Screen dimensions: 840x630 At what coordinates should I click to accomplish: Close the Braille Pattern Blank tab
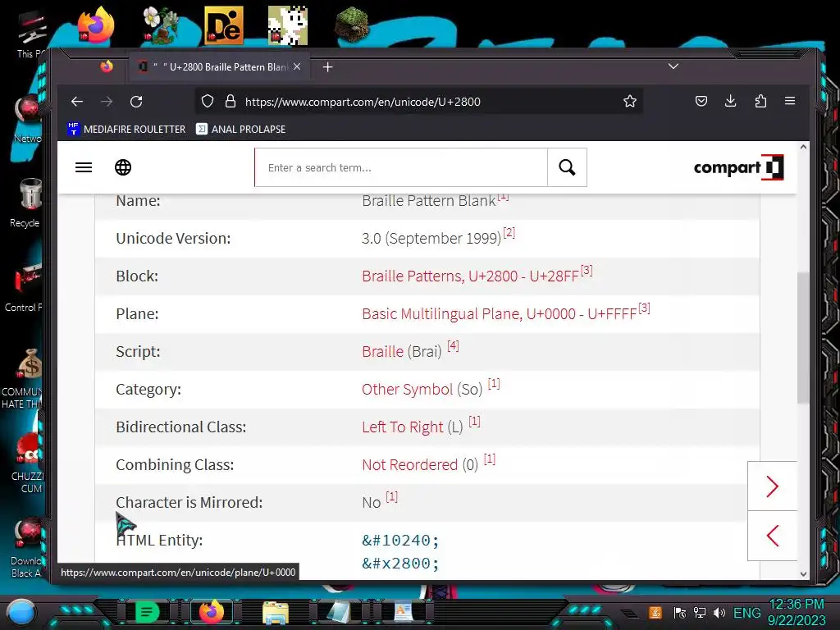(297, 66)
